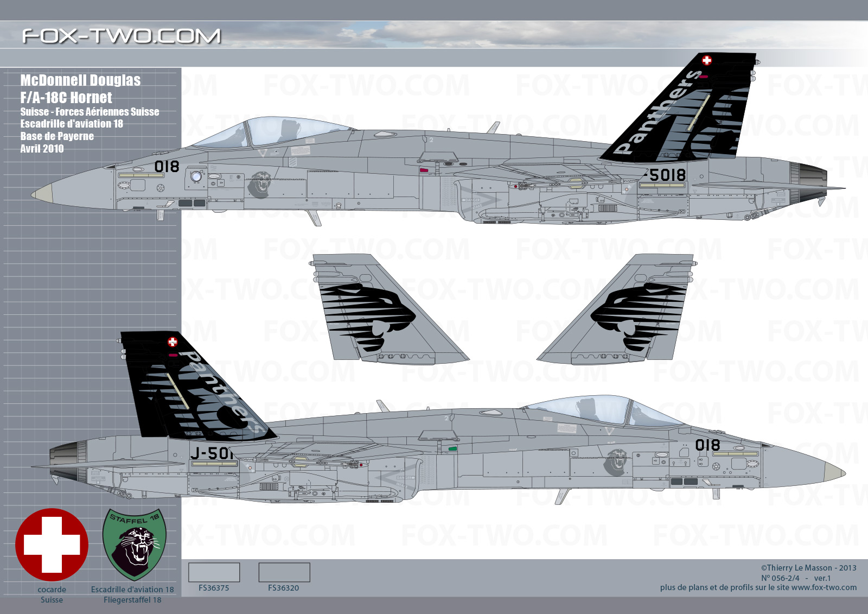Screen dimensions: 868x614
Task: Click the nose cone tip of top aircraft
Action: (42, 192)
